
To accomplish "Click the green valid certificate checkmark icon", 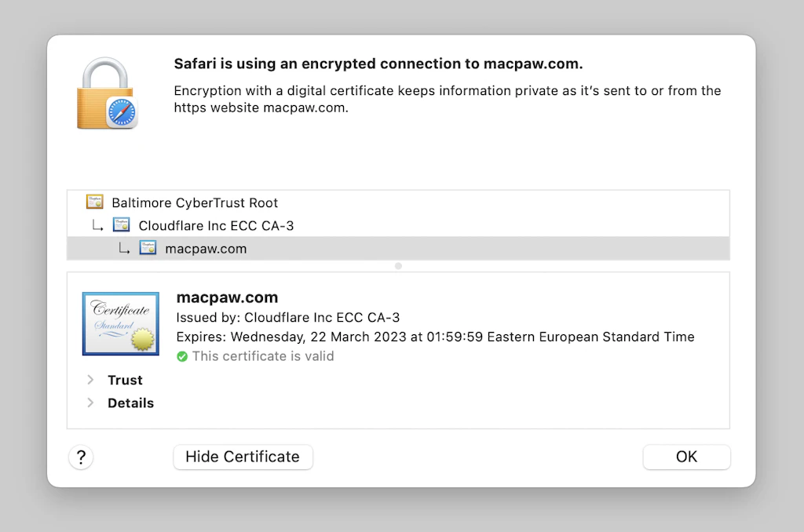I will point(181,356).
